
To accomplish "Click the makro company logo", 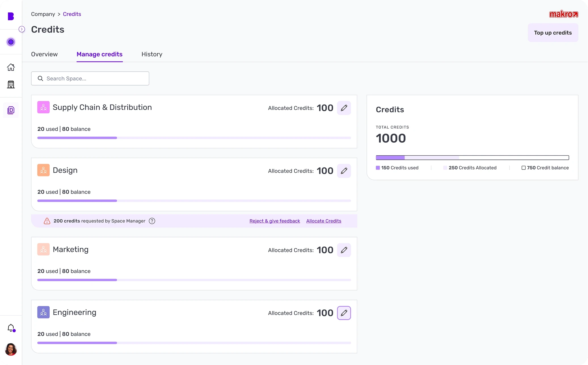I will (x=564, y=14).
